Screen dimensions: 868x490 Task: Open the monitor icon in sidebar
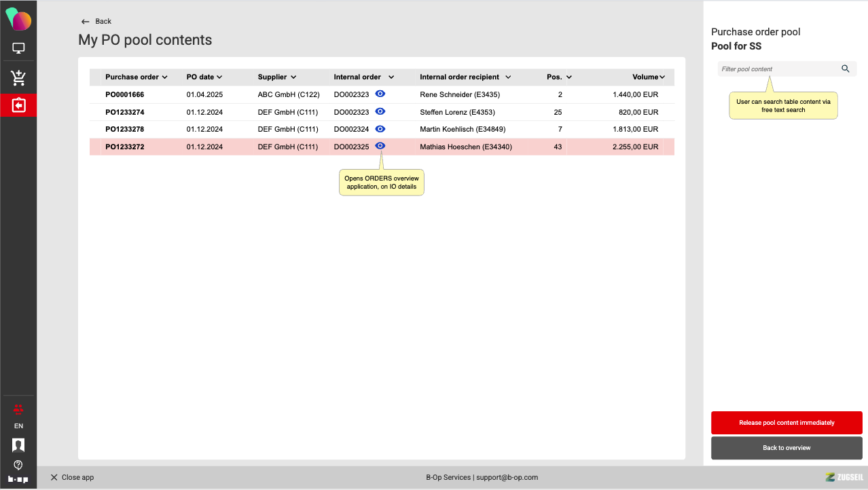[18, 48]
